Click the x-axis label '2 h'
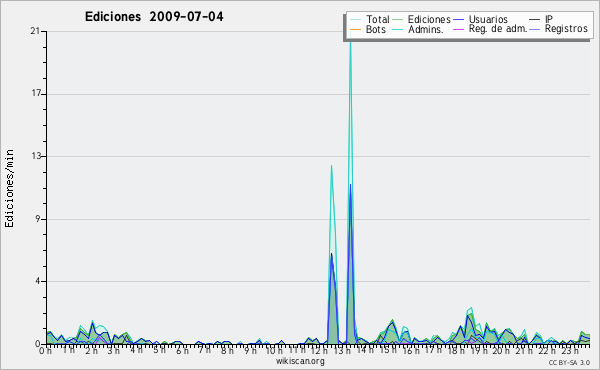Viewport: 600px width, 370px height. pos(91,350)
